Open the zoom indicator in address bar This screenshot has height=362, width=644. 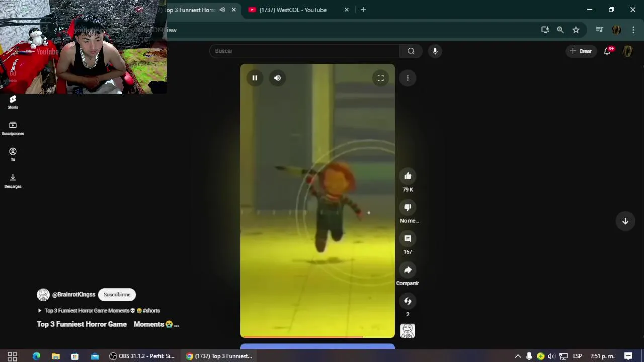pos(560,30)
